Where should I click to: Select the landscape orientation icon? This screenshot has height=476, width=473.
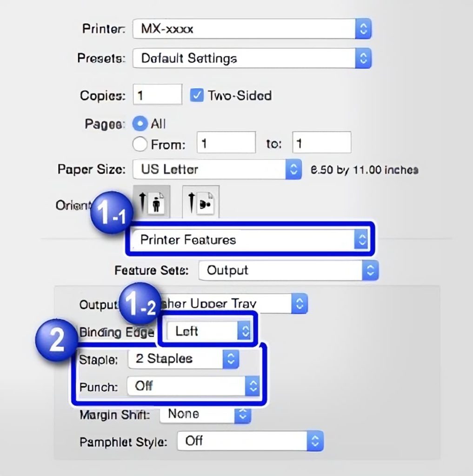tap(200, 201)
